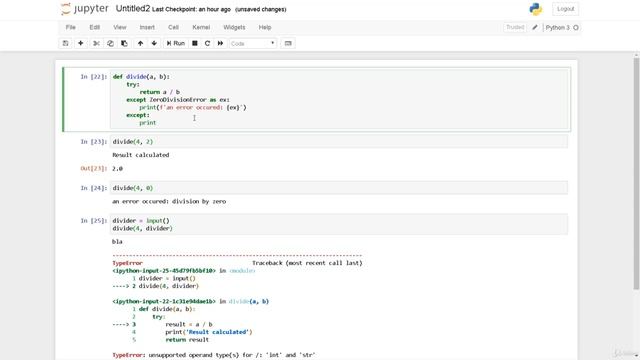
Task: Move selected cell down arrow
Action: click(154, 43)
